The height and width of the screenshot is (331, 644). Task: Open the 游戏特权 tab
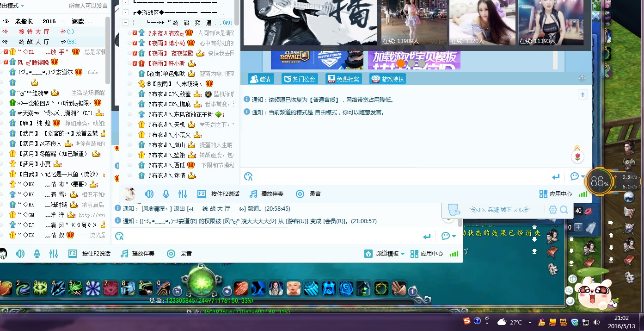pyautogui.click(x=387, y=79)
